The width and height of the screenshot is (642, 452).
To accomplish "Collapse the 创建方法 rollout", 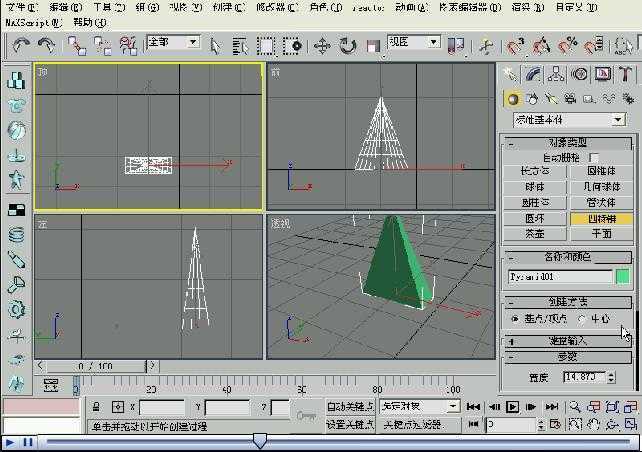I will pos(568,302).
